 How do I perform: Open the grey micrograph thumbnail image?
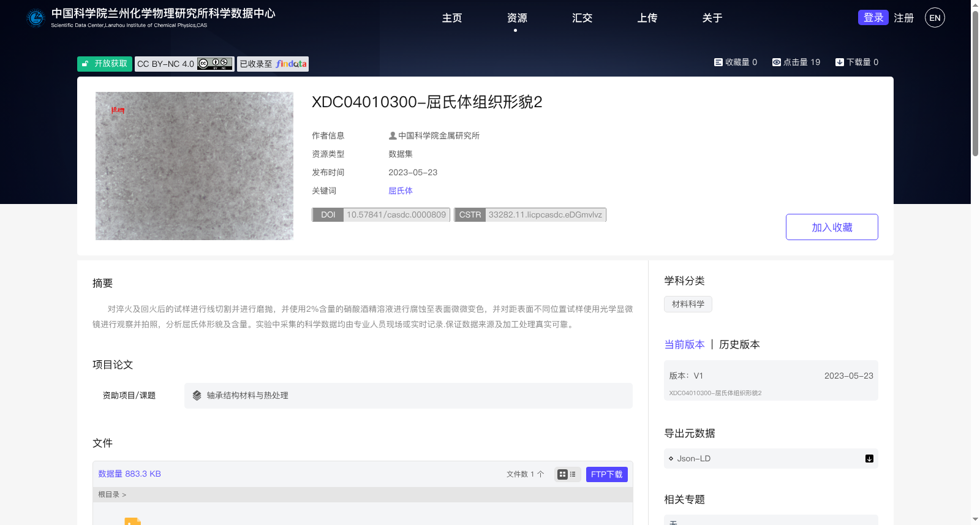194,166
